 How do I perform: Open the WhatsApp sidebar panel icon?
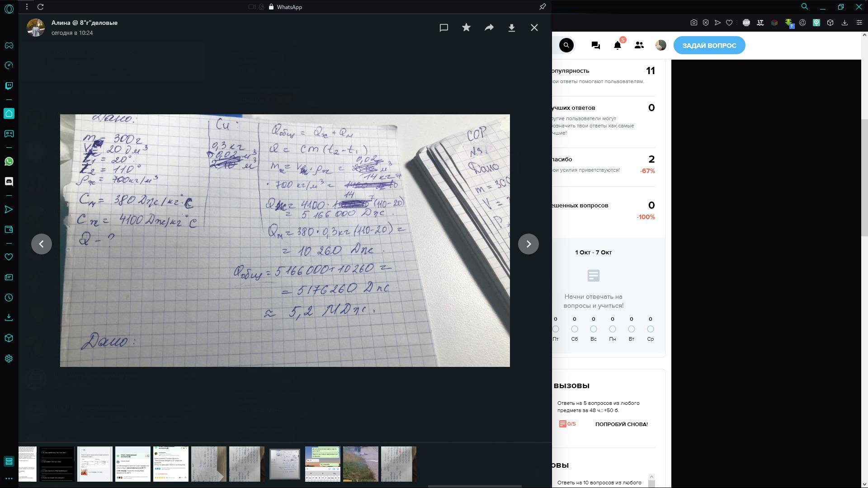coord(9,161)
